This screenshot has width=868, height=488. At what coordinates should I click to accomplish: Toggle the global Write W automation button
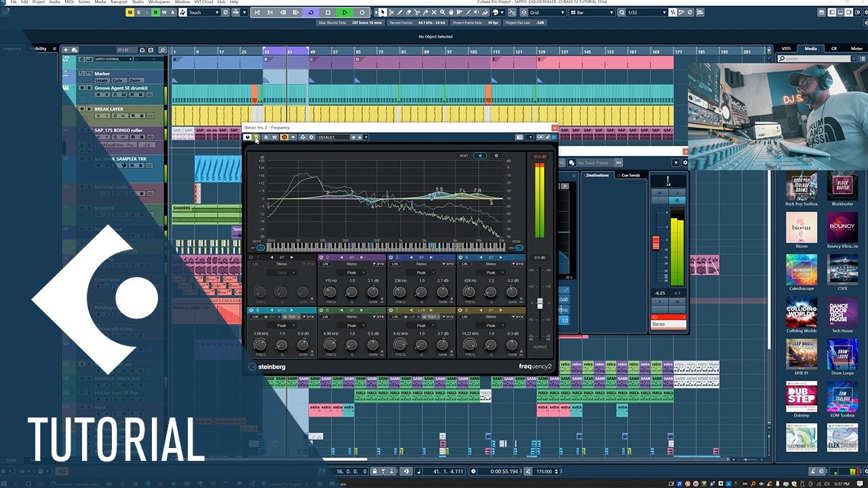click(x=165, y=12)
